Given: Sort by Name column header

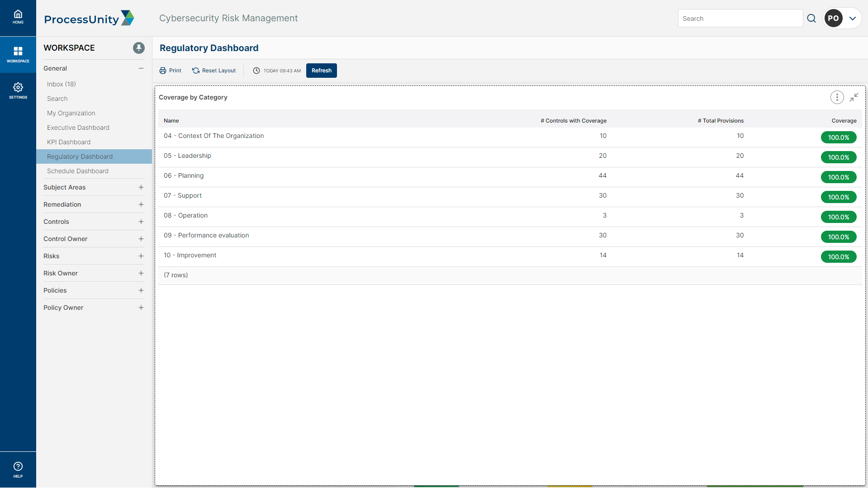Looking at the screenshot, I should (171, 121).
